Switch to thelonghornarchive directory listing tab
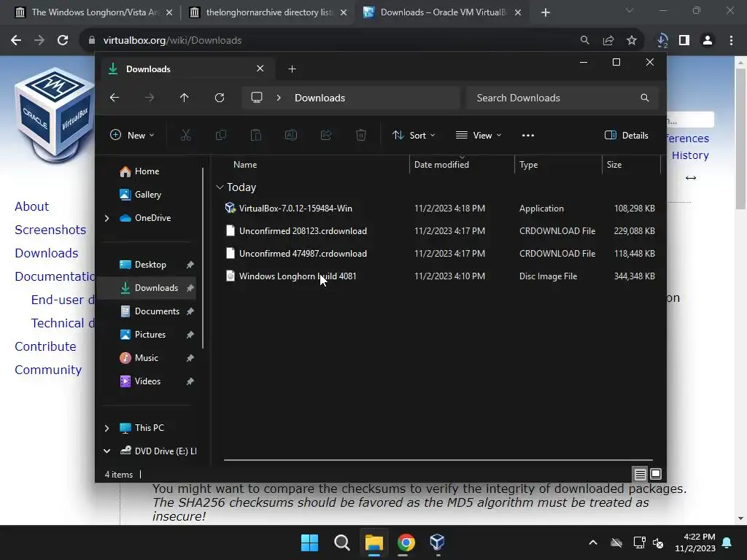 [268, 12]
